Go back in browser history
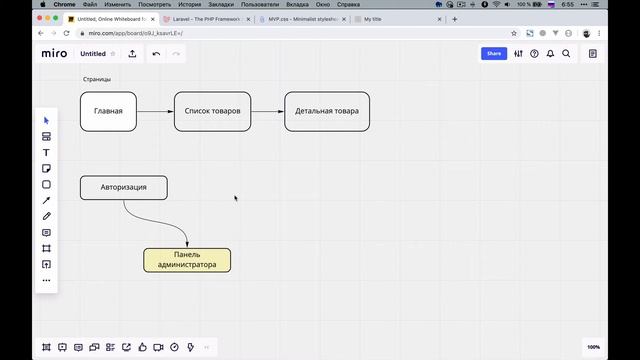The width and height of the screenshot is (640, 360). click(40, 33)
